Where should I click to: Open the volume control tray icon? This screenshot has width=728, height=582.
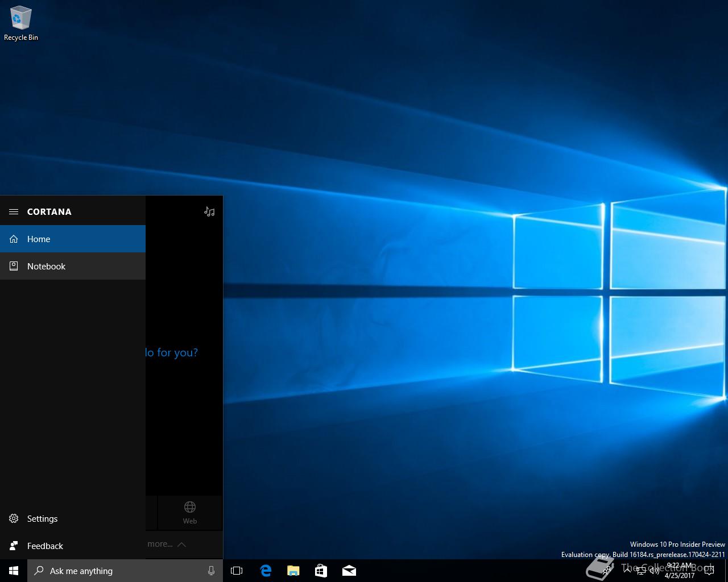pyautogui.click(x=655, y=571)
